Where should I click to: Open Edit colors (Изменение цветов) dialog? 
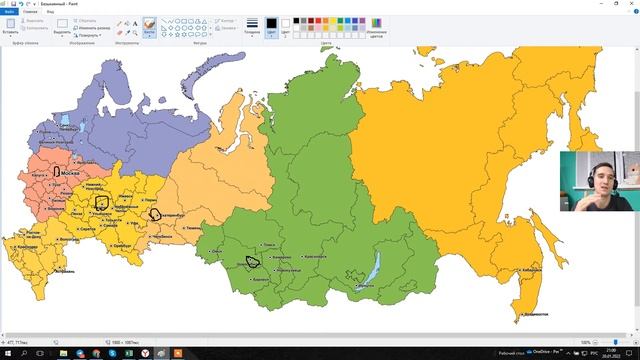376,28
